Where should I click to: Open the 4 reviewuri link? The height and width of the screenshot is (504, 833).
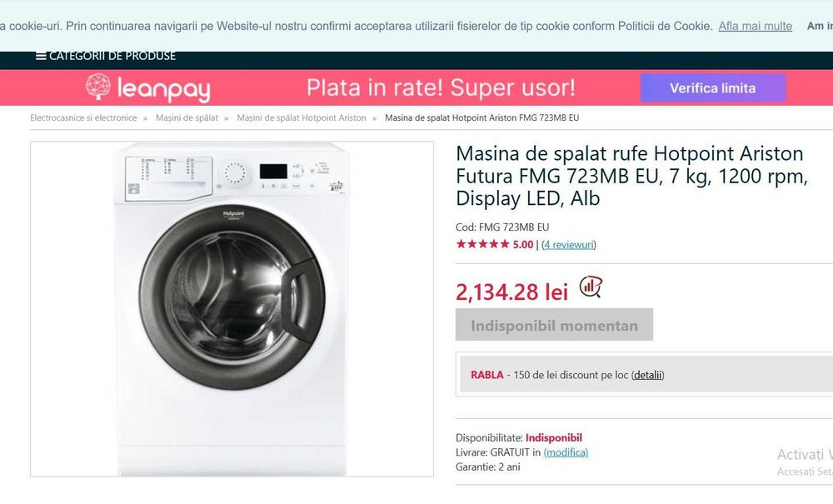(x=568, y=244)
